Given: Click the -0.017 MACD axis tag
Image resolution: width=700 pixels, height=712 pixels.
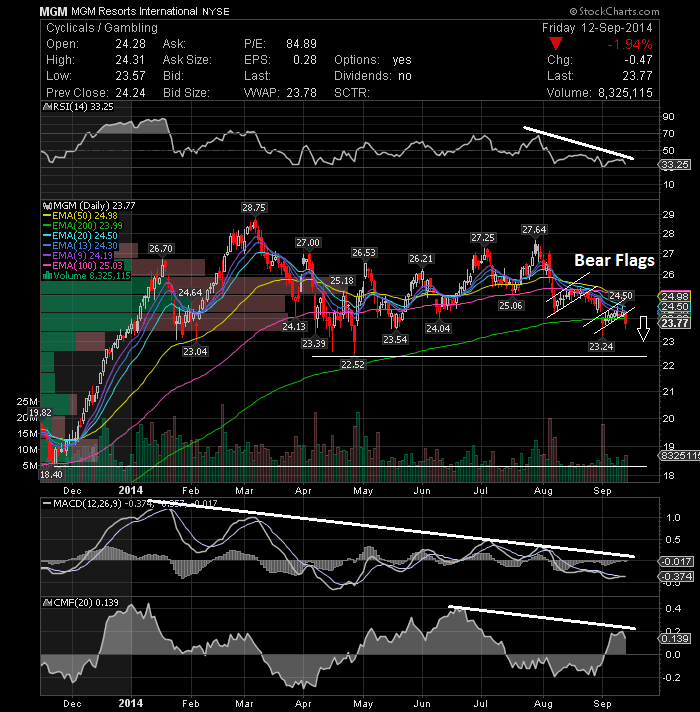Looking at the screenshot, I should pyautogui.click(x=676, y=562).
